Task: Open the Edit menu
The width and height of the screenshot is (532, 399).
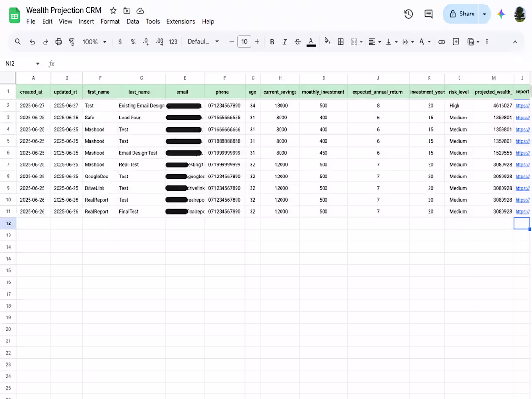Action: [x=47, y=21]
